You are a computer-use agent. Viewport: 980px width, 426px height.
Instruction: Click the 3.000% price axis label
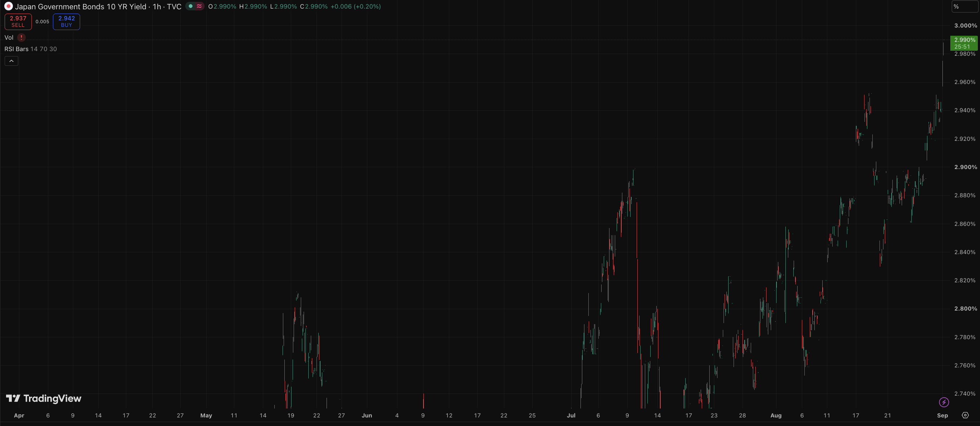tap(966, 25)
